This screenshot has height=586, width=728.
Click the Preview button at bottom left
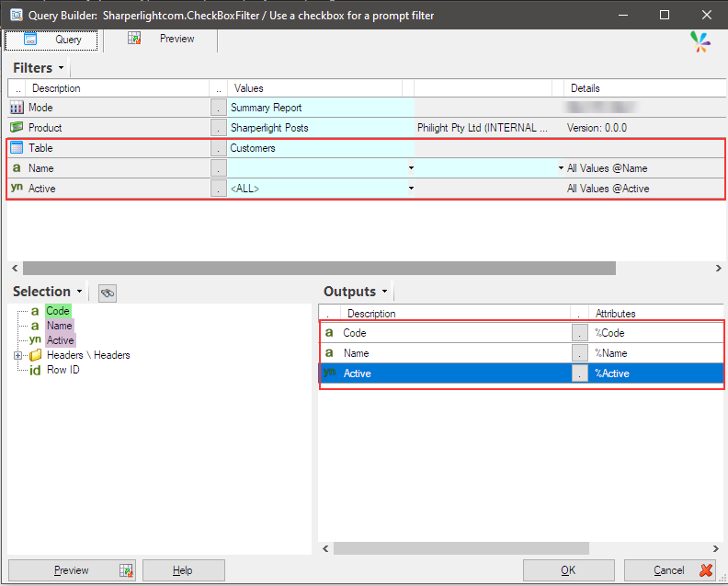[72, 570]
